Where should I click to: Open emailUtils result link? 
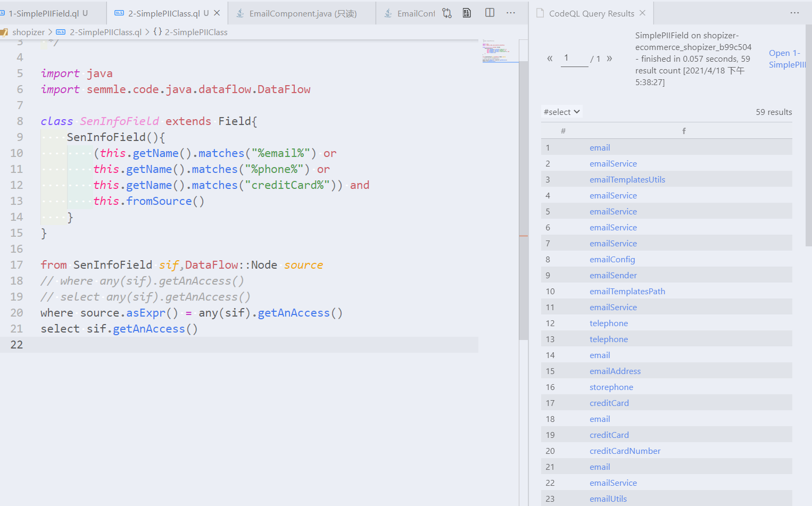pyautogui.click(x=608, y=499)
